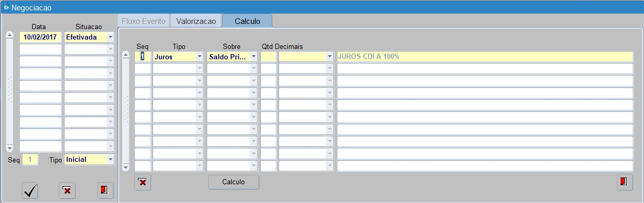Open the Tipo dropdown showing Inicial
The height and width of the screenshot is (203, 644).
[x=110, y=160]
